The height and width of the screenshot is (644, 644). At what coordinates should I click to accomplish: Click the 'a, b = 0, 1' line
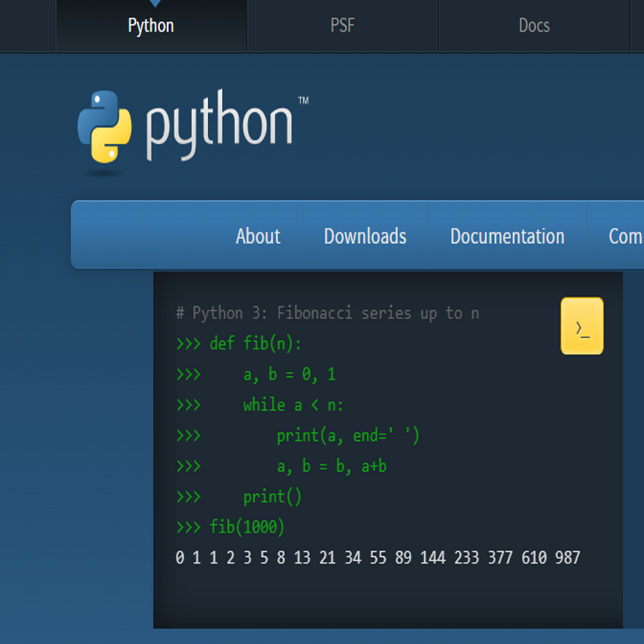click(x=289, y=375)
